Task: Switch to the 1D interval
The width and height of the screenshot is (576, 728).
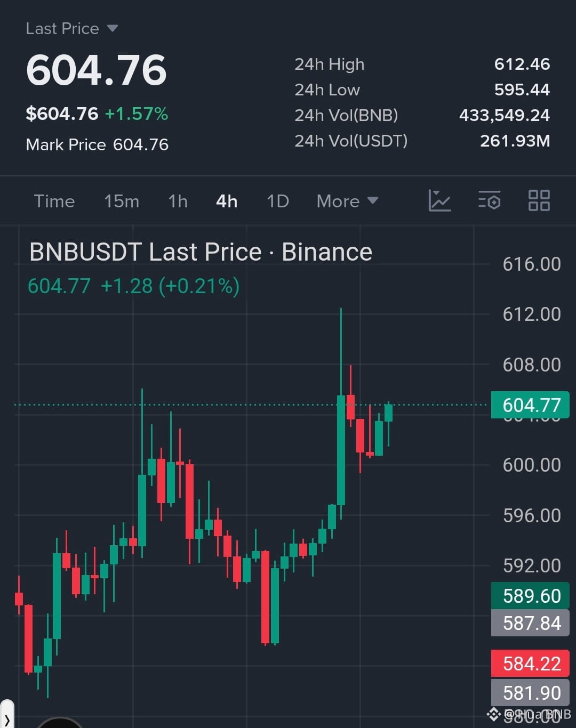Action: click(278, 201)
